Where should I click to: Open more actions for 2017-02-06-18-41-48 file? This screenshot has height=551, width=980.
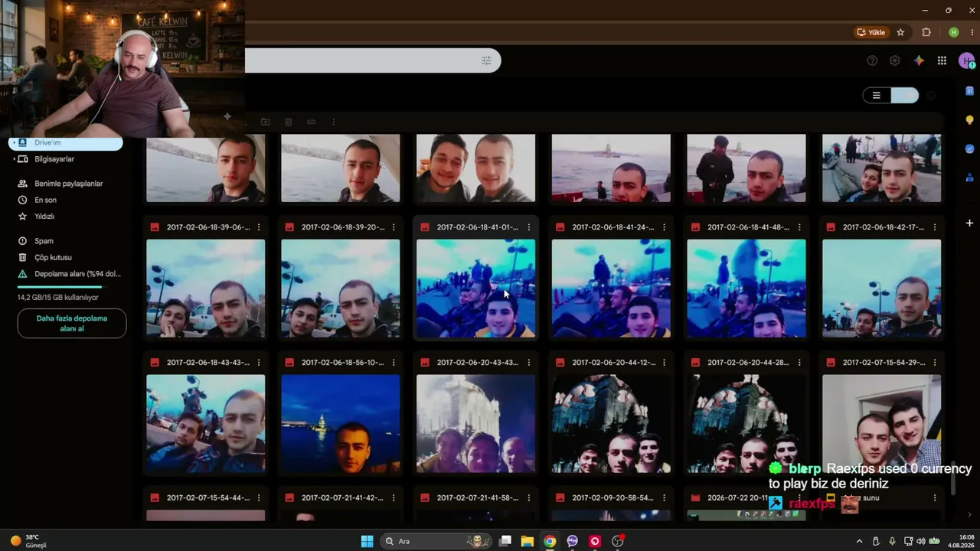click(799, 227)
